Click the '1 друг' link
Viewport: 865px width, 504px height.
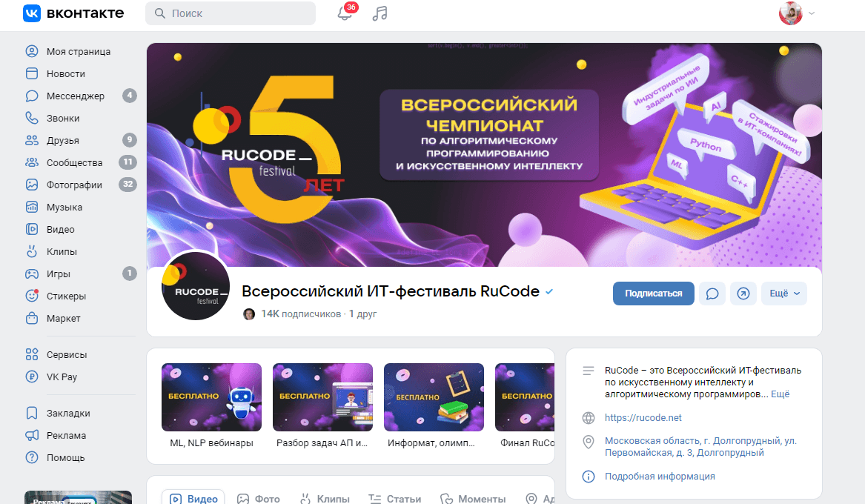[x=363, y=314]
